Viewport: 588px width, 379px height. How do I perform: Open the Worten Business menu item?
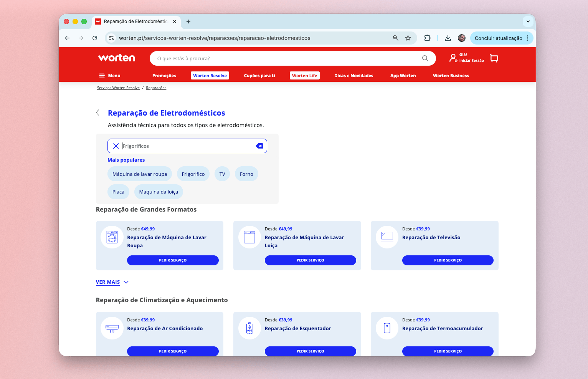(451, 76)
